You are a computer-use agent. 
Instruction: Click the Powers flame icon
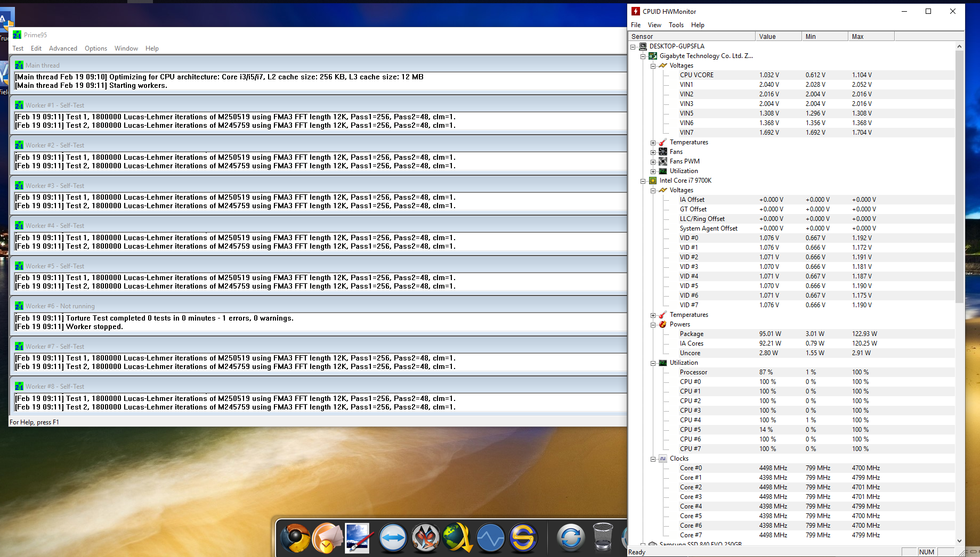[x=663, y=324]
